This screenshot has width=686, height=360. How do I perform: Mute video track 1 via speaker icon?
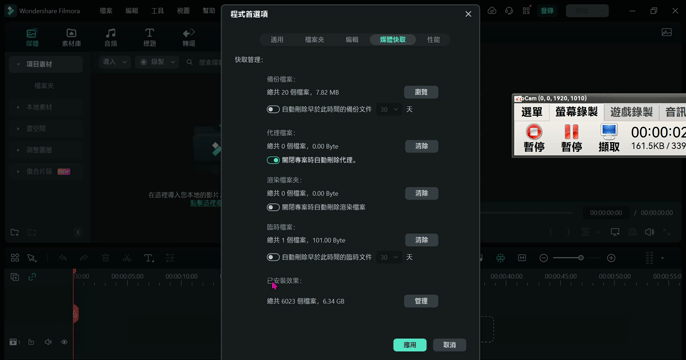[x=48, y=342]
